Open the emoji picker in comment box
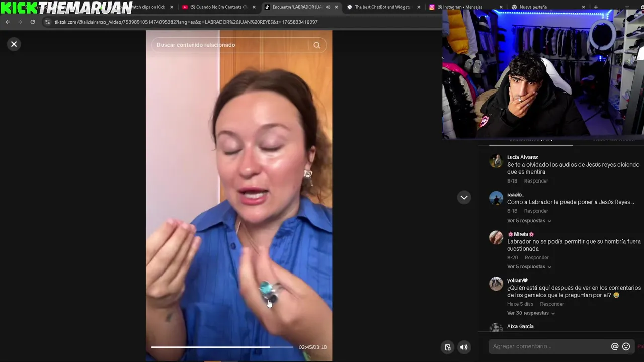Image resolution: width=644 pixels, height=362 pixels. [x=626, y=346]
